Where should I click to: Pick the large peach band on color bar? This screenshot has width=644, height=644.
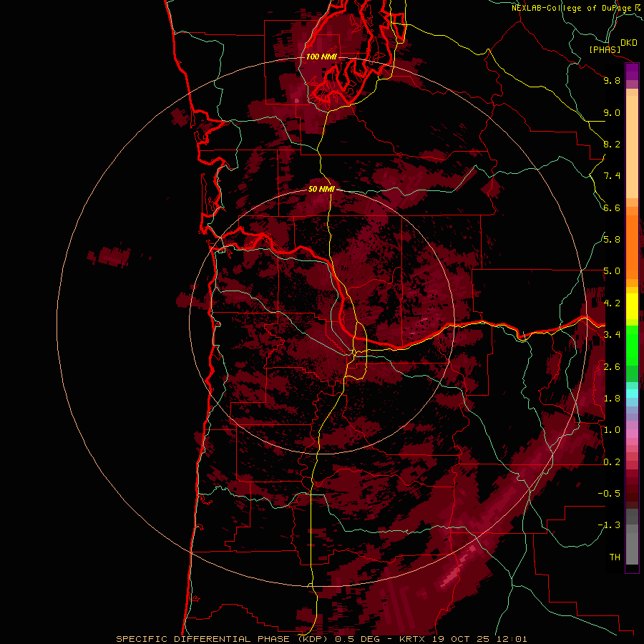tap(632, 148)
